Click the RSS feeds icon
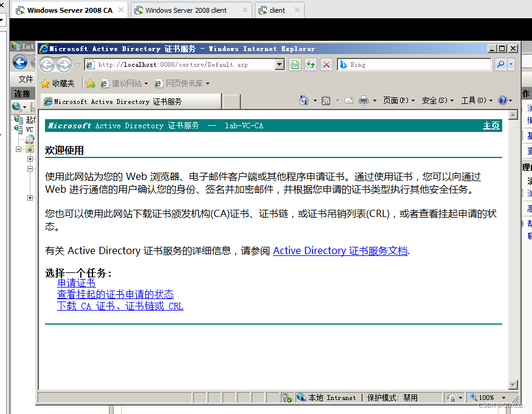 (x=326, y=101)
